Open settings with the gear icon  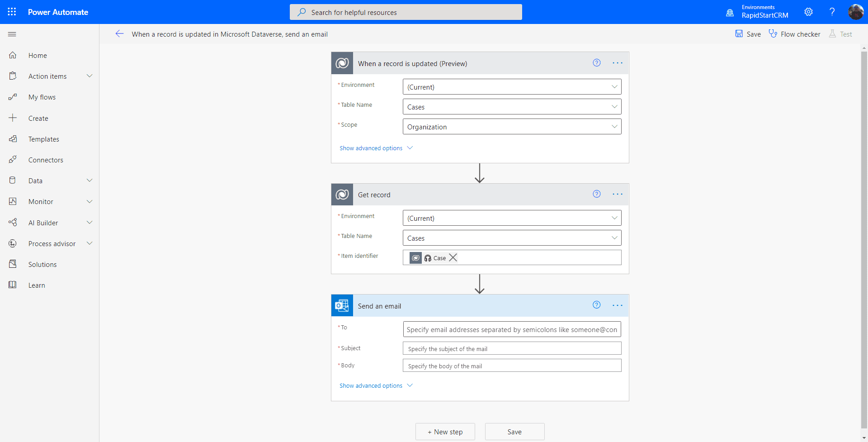[808, 12]
